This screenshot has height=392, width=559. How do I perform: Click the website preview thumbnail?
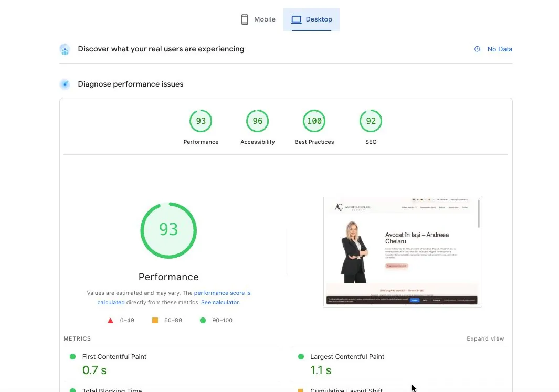pyautogui.click(x=402, y=251)
